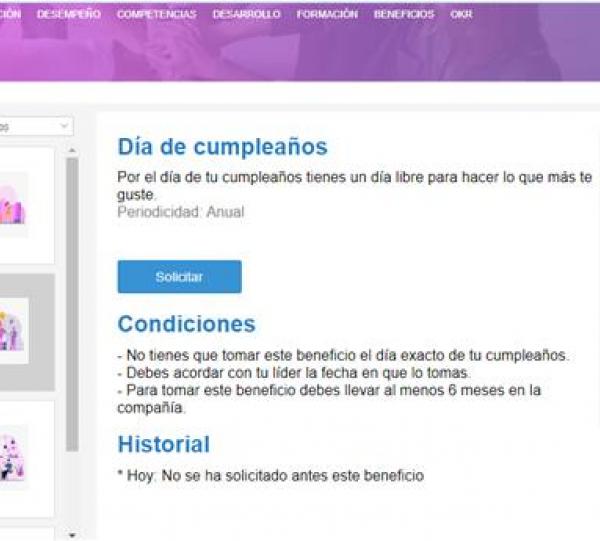The height and width of the screenshot is (541, 600).
Task: Click 'Debes acordar con tu líder' condition
Action: point(293,373)
